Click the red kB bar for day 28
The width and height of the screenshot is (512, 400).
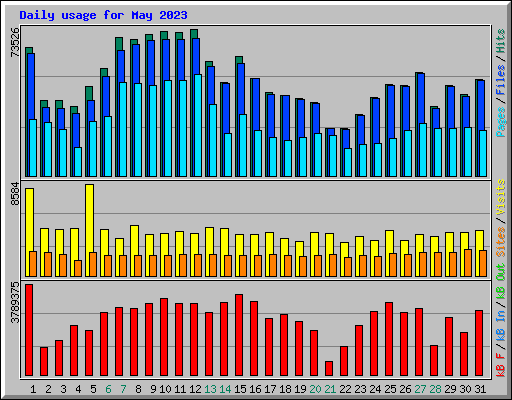coord(434,360)
